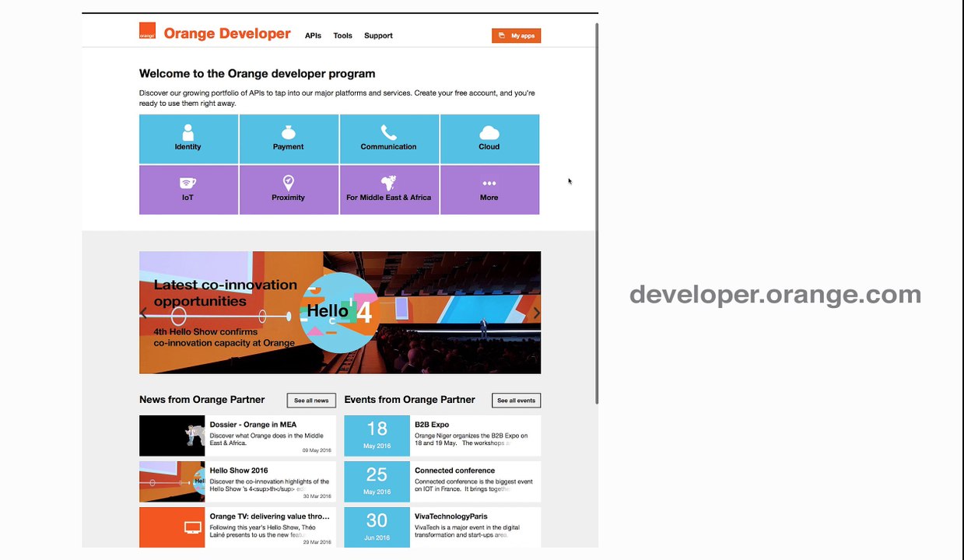Open the Tools menu
Viewport: 964px width, 560px height.
[x=342, y=36]
